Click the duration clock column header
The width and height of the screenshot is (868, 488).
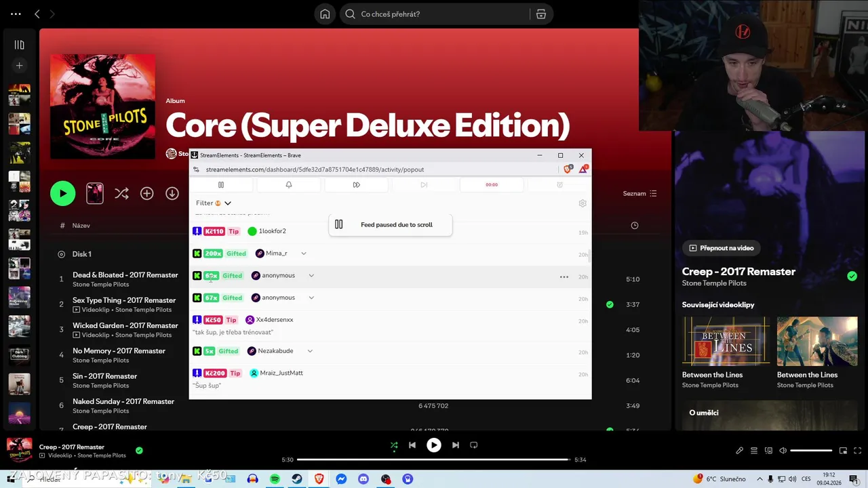click(x=634, y=225)
